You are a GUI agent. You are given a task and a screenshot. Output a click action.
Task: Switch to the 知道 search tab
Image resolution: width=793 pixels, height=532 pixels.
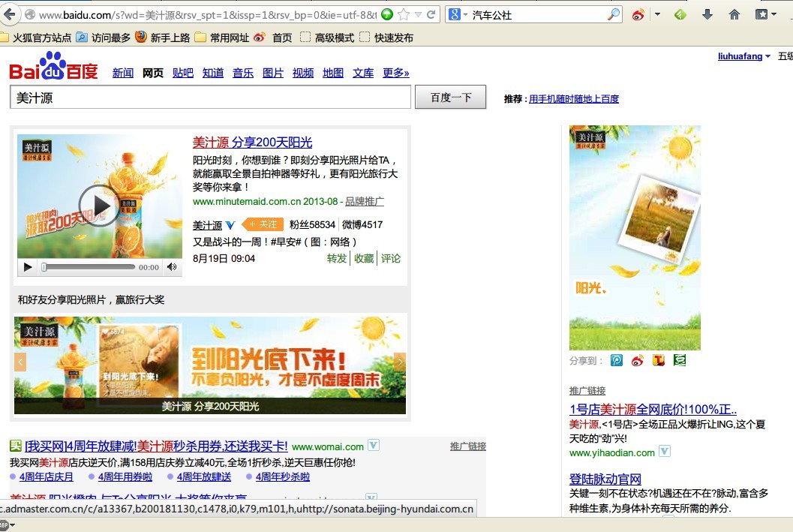[213, 73]
